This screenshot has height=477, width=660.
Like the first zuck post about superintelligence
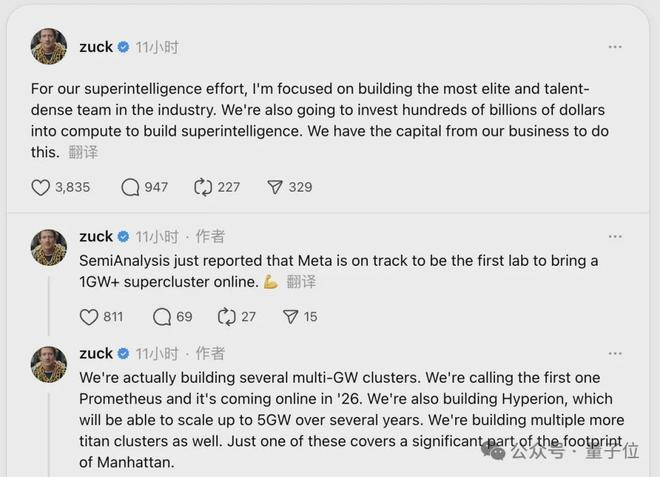click(41, 187)
